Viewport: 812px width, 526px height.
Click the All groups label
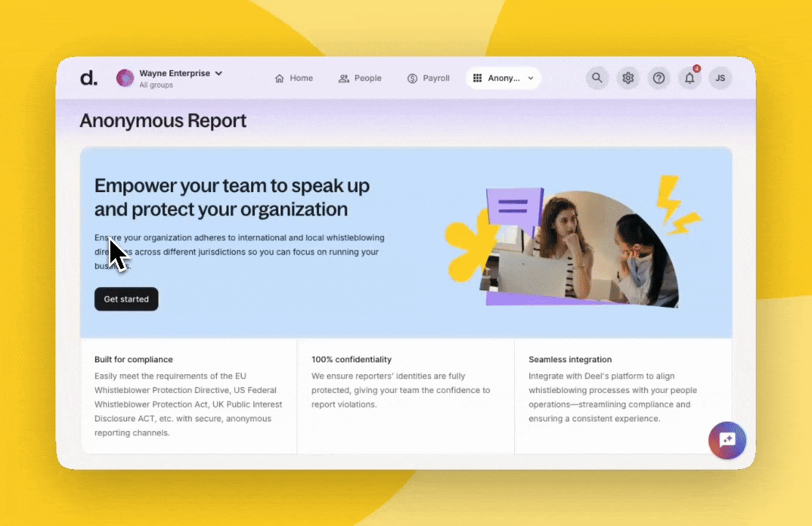[156, 85]
